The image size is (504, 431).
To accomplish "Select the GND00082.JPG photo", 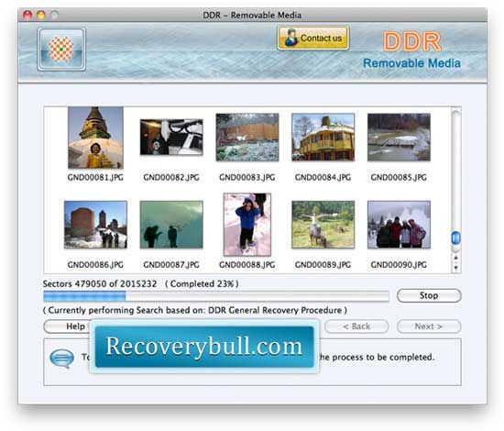I will (x=171, y=137).
